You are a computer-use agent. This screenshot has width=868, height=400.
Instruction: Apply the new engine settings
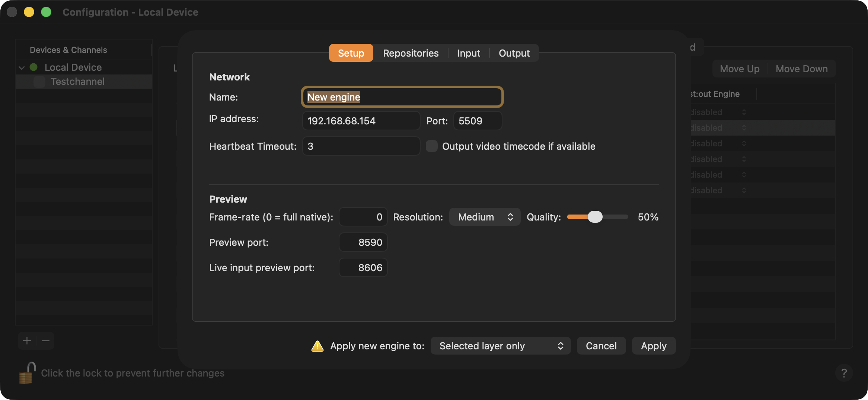click(654, 346)
